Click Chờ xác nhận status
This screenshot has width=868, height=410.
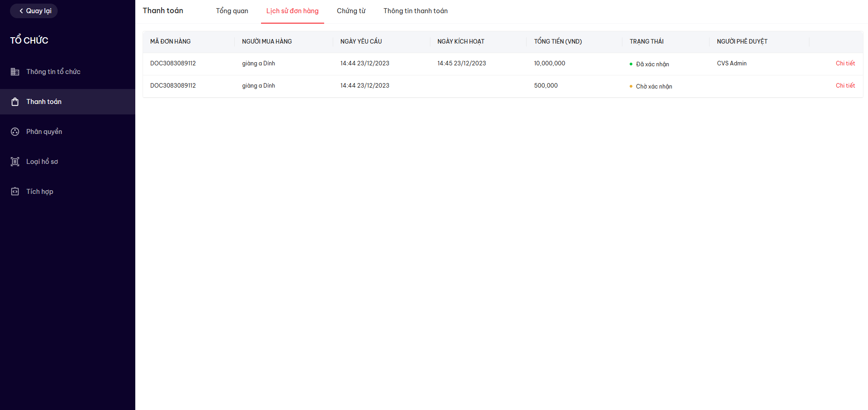click(651, 86)
